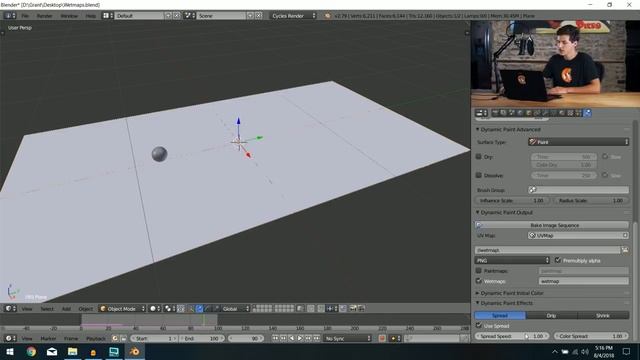This screenshot has height=360, width=640.
Task: Click the 3D view editor type icon
Action: click(10, 309)
